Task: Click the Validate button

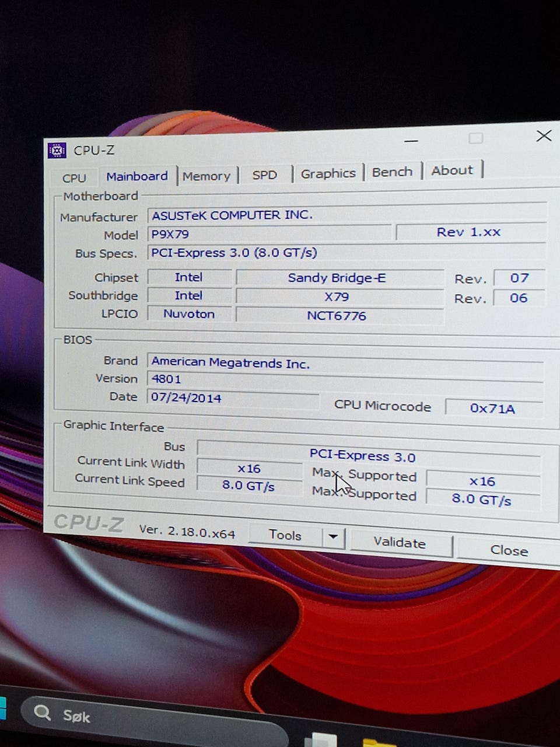Action: [x=400, y=543]
